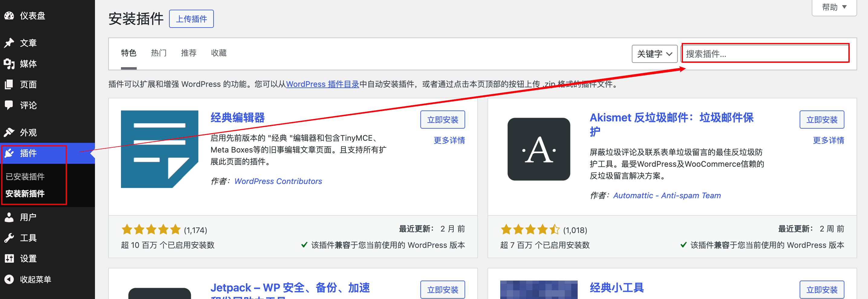Open the 文章 menu item
This screenshot has height=299, width=868.
coord(28,43)
